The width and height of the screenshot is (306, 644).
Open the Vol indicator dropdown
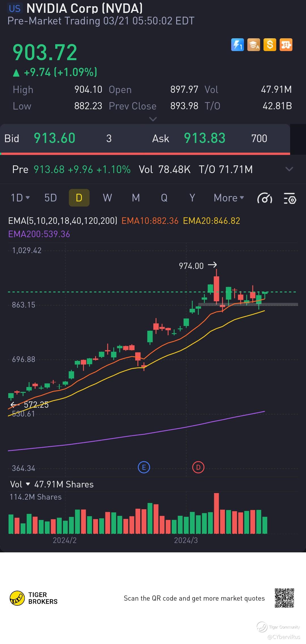20,484
